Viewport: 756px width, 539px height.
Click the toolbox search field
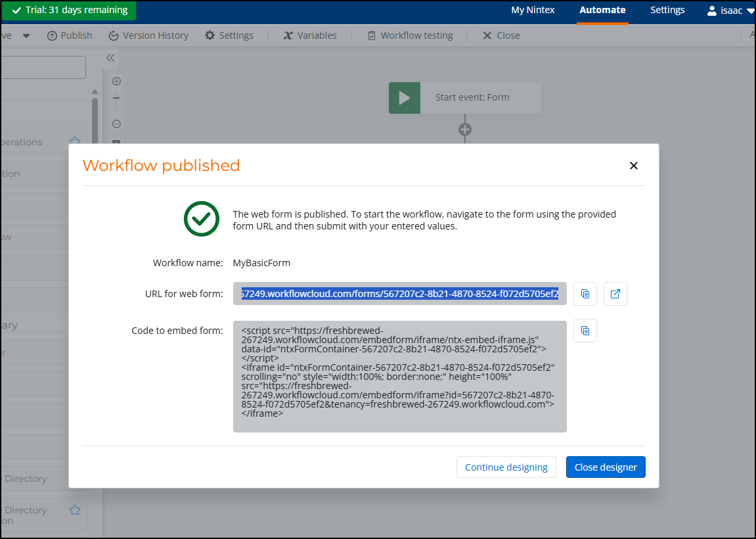43,67
